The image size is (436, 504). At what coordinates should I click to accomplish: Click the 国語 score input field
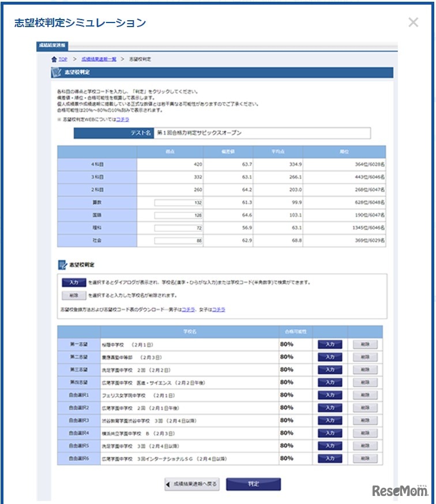coord(178,216)
